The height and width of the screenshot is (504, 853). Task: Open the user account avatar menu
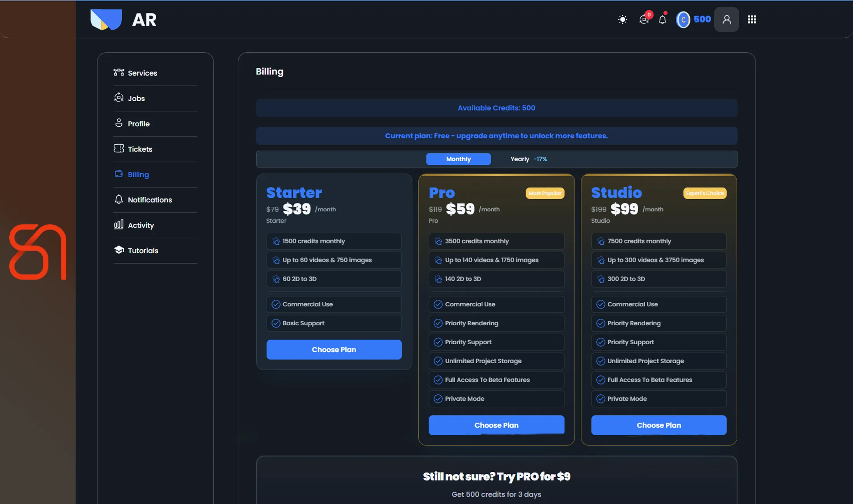pos(727,19)
